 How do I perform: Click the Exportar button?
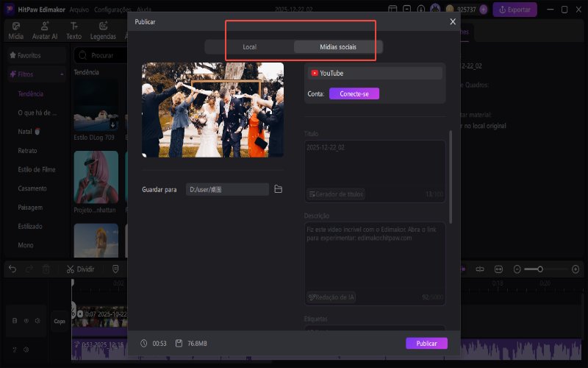(514, 10)
